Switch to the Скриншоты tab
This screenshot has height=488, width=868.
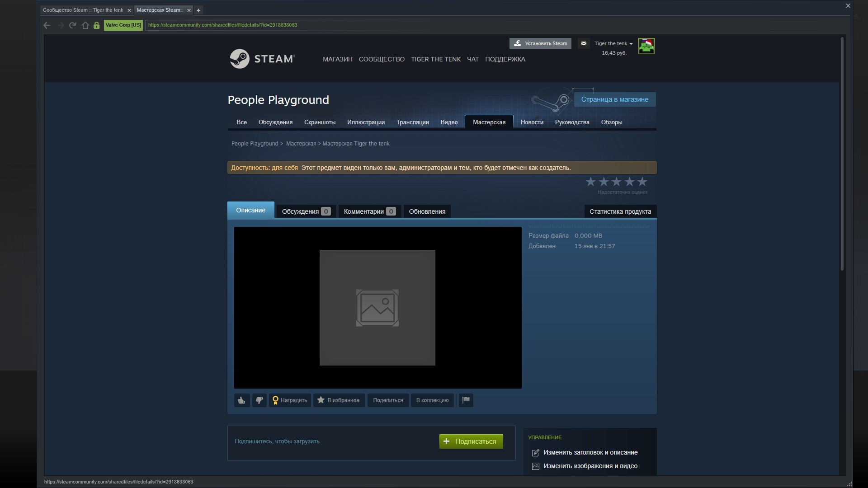coord(320,122)
